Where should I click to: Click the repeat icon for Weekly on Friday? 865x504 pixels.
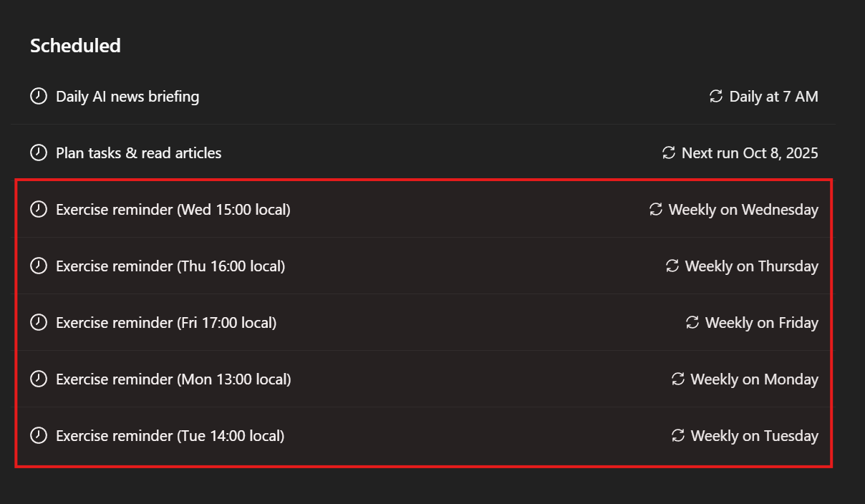[x=691, y=322]
